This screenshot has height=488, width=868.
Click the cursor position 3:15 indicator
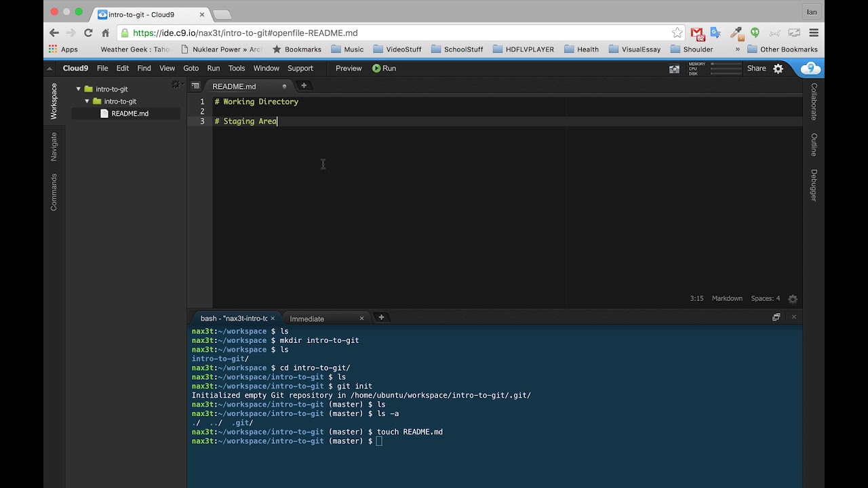point(696,298)
